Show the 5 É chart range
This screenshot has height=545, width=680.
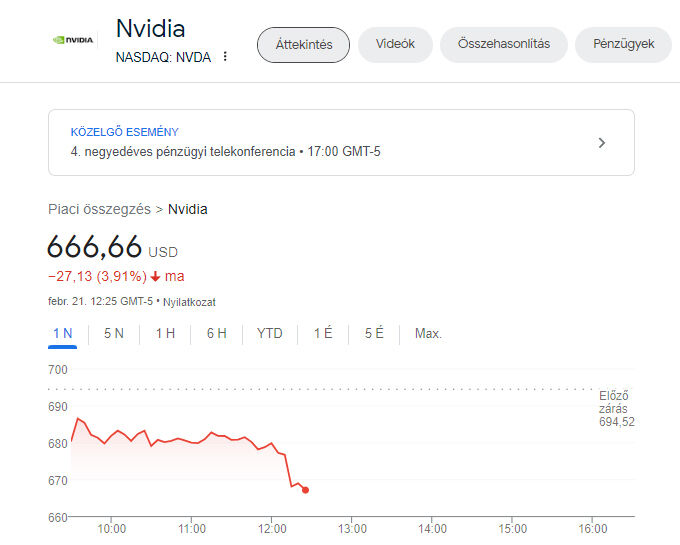click(x=374, y=333)
